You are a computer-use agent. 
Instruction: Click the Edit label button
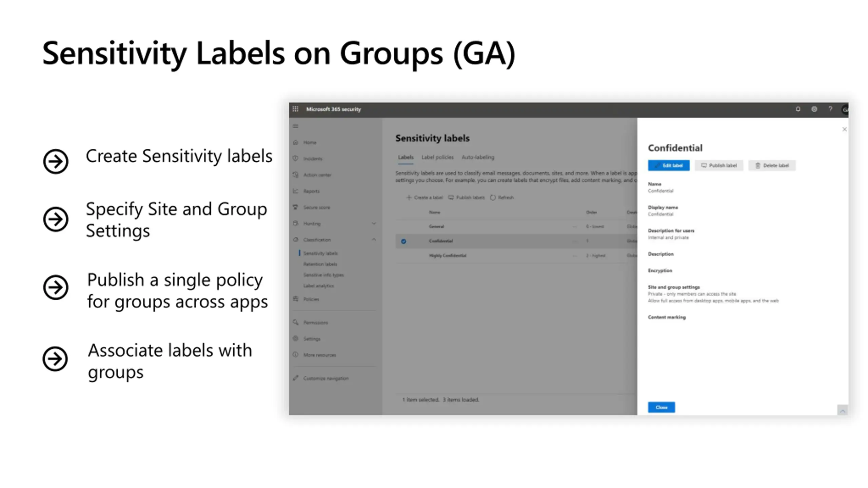(x=669, y=165)
